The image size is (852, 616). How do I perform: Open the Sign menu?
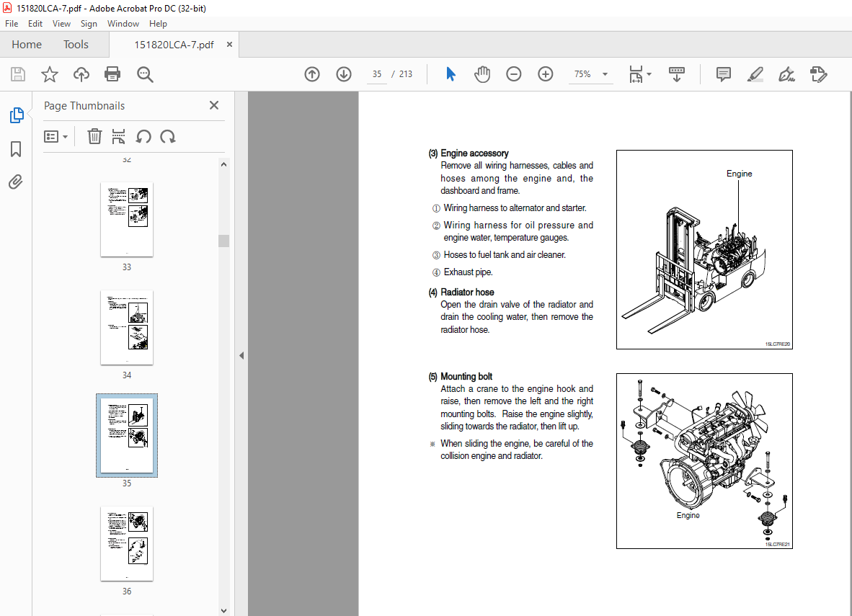89,23
